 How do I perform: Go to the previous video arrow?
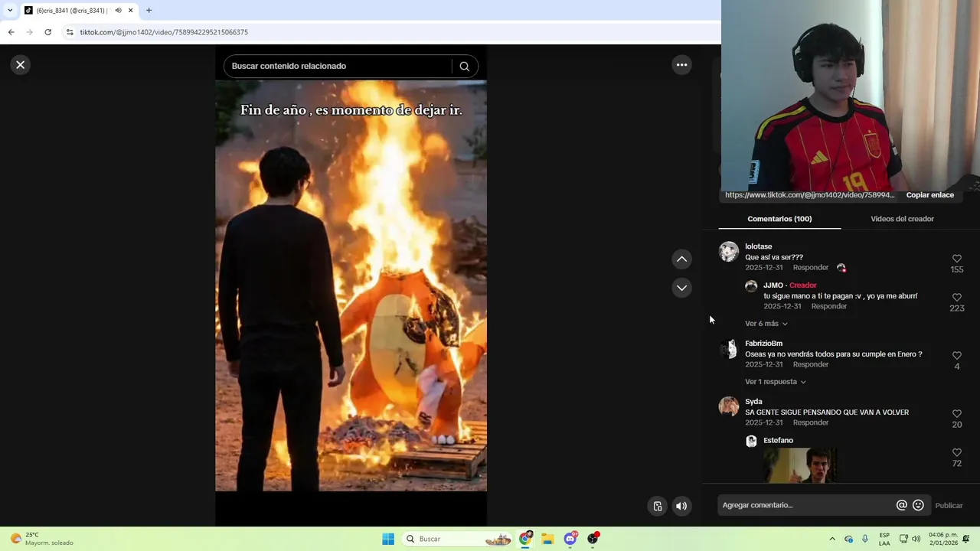pyautogui.click(x=681, y=259)
